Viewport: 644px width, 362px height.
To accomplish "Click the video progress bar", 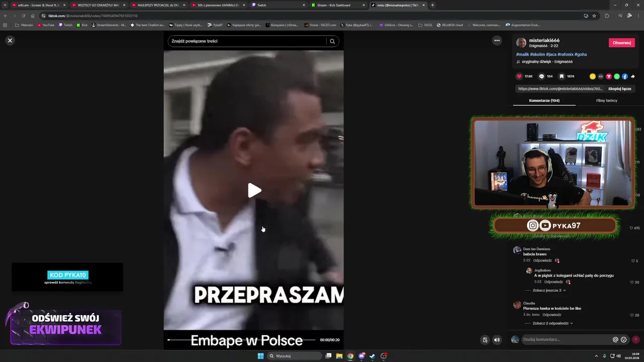I will (243, 340).
